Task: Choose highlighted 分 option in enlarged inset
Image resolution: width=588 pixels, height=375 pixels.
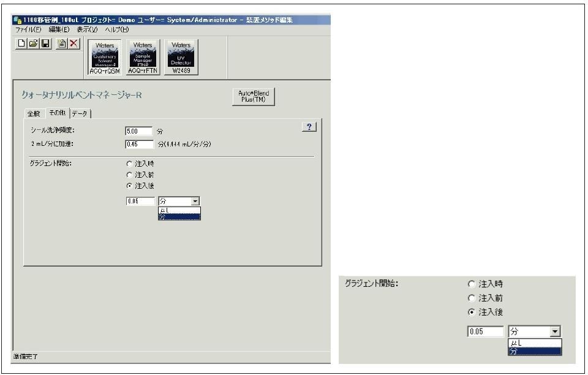Action: [535, 351]
